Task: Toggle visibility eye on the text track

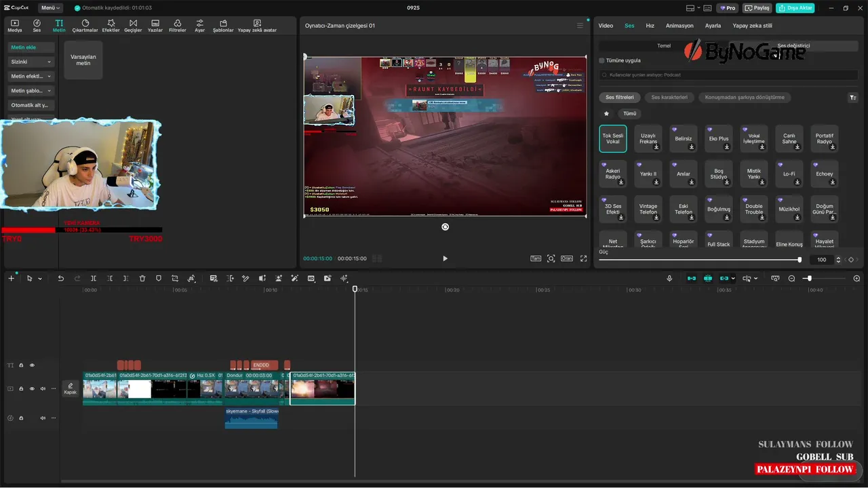Action: 32,365
